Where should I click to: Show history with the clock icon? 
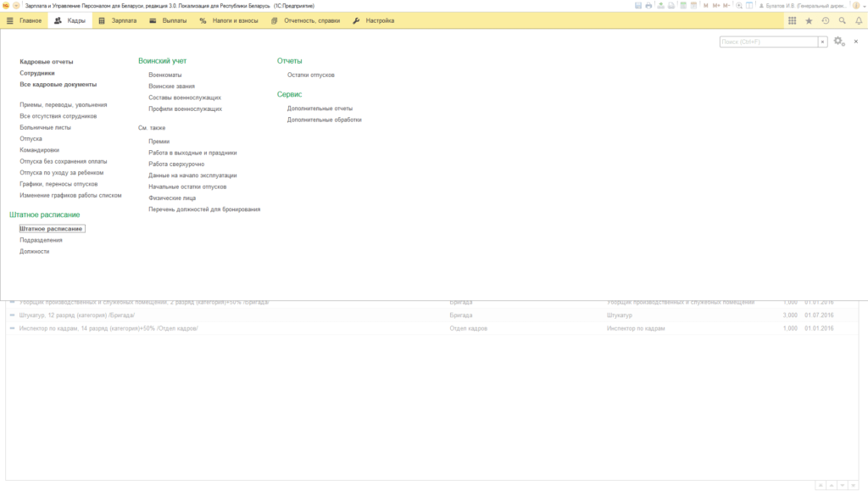(826, 20)
